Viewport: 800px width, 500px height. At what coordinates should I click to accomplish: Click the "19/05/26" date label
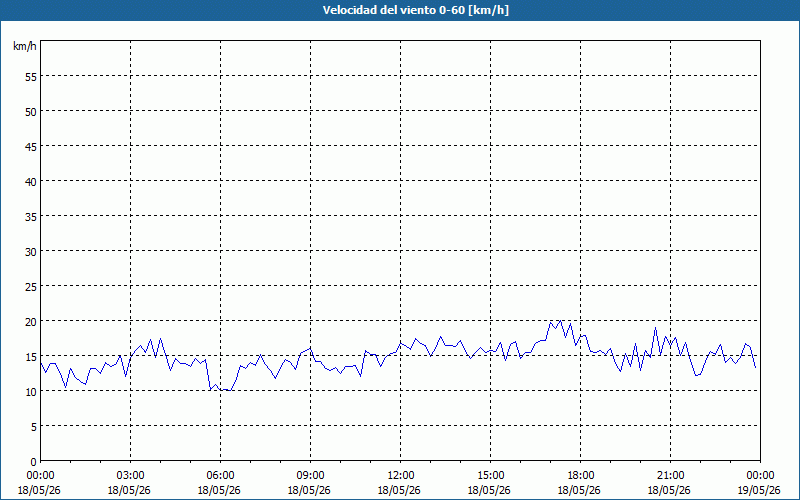click(759, 490)
